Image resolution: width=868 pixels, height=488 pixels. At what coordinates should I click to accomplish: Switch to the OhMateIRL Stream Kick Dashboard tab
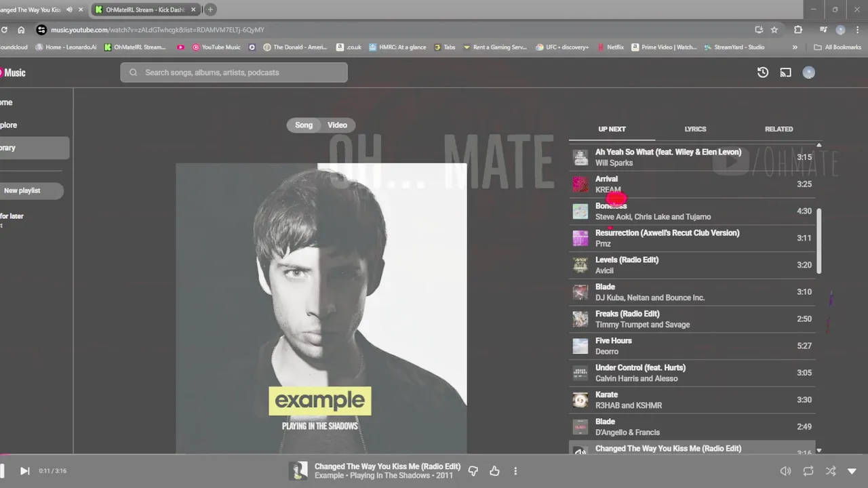tap(146, 9)
